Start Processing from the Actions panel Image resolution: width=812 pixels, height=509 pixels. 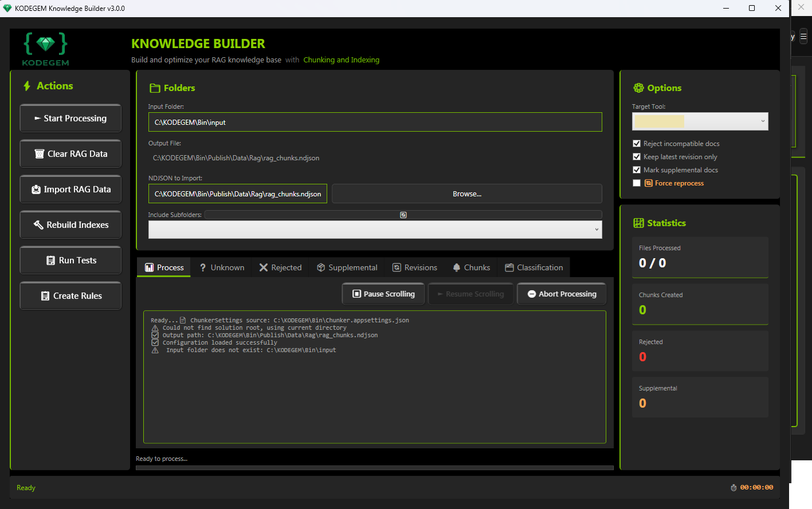click(x=70, y=119)
